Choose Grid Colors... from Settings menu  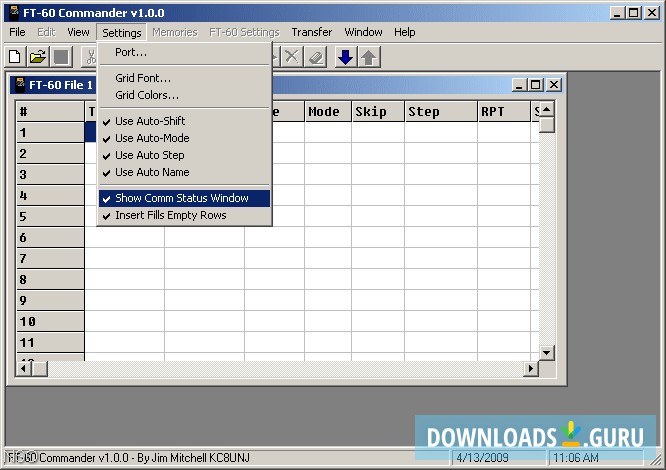click(184, 95)
